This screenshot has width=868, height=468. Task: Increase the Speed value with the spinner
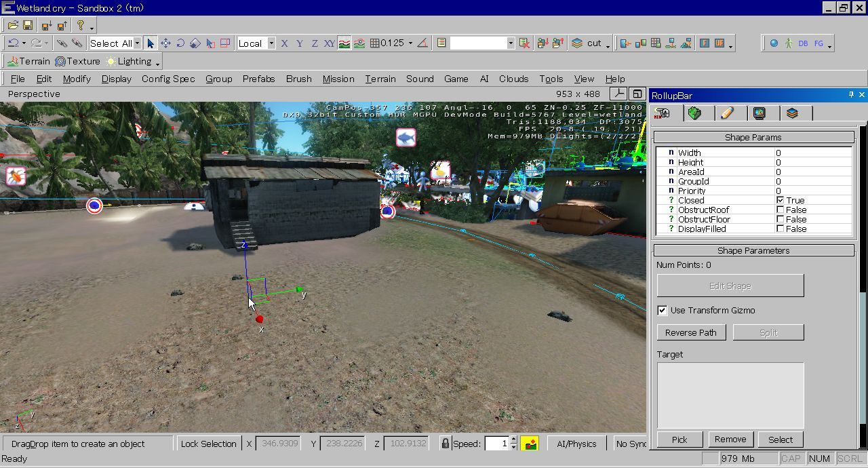tap(513, 440)
